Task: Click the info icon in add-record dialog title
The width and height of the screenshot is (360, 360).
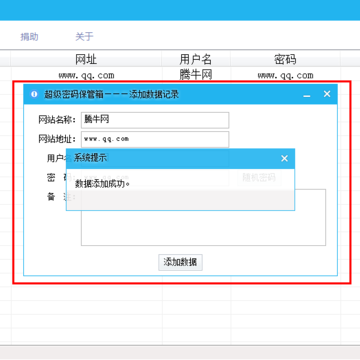Action: click(x=34, y=94)
